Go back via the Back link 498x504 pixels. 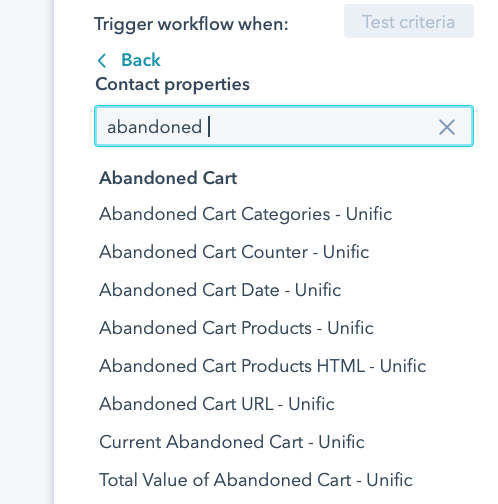click(129, 60)
